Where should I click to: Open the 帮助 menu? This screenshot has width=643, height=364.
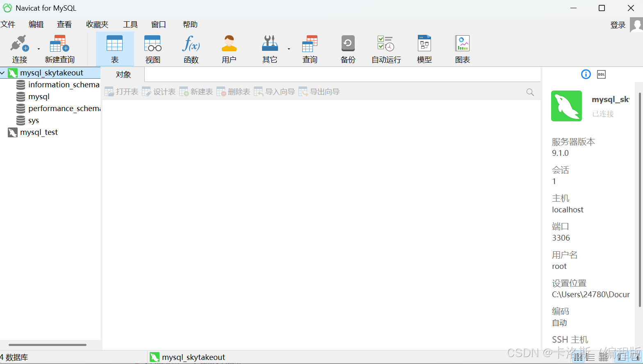point(190,25)
